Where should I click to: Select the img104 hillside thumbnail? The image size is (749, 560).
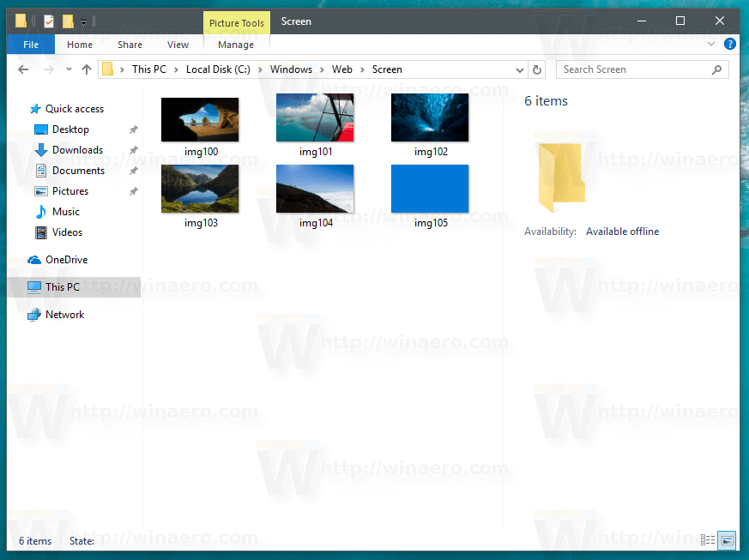[315, 189]
